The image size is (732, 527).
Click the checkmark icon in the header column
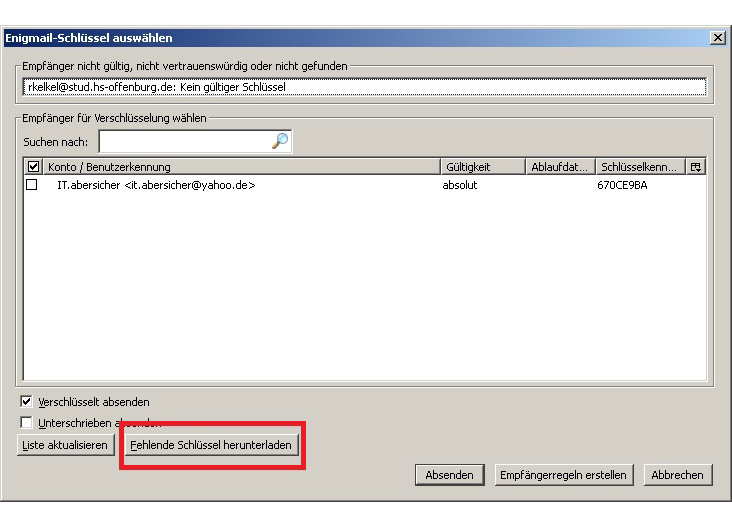click(33, 167)
